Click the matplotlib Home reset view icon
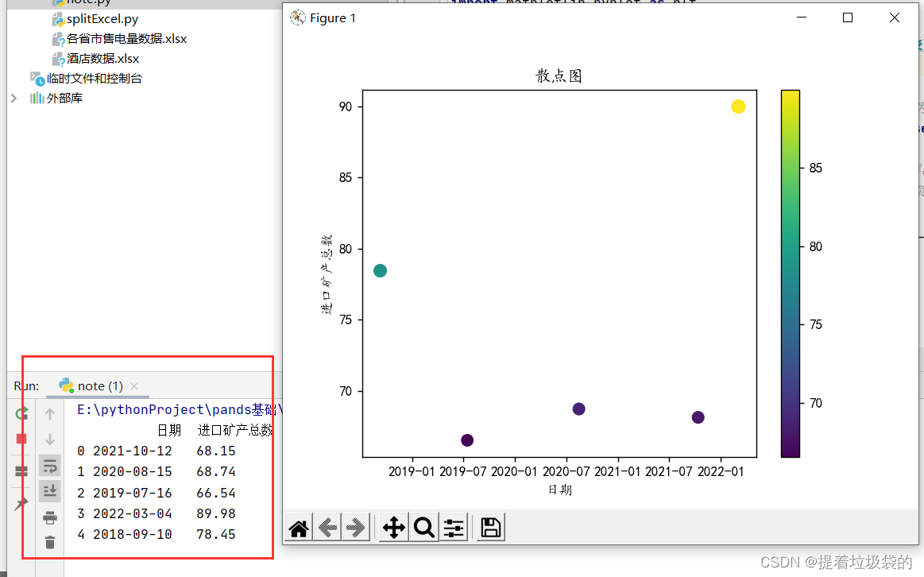 [299, 528]
